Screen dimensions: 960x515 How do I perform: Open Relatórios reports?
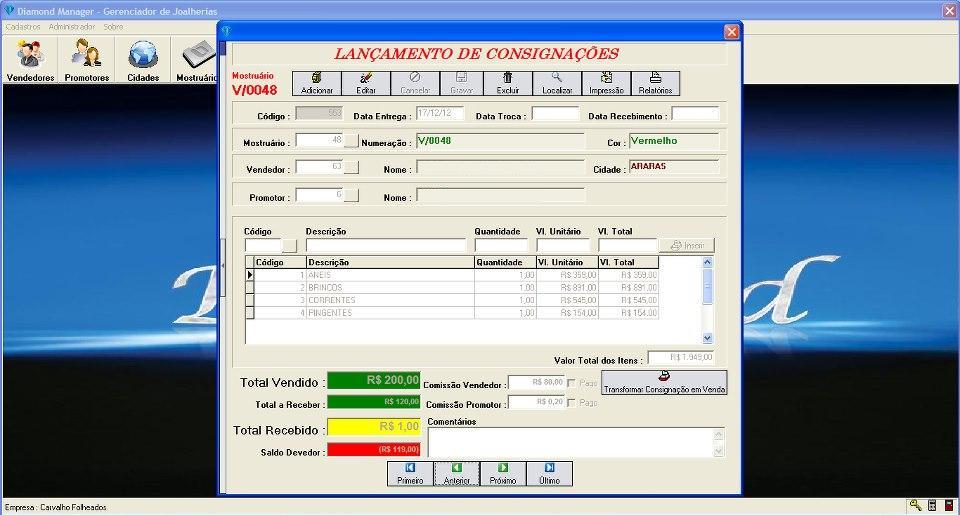click(655, 83)
